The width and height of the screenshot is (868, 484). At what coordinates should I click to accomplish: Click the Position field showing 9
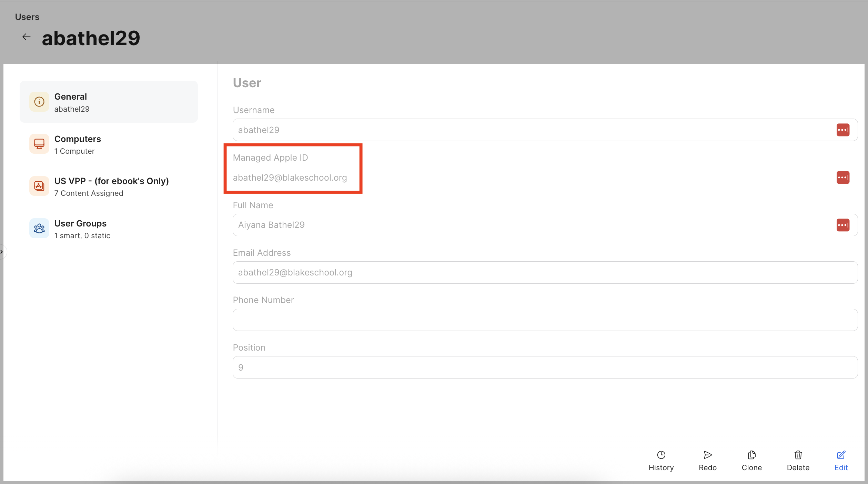[x=545, y=367]
